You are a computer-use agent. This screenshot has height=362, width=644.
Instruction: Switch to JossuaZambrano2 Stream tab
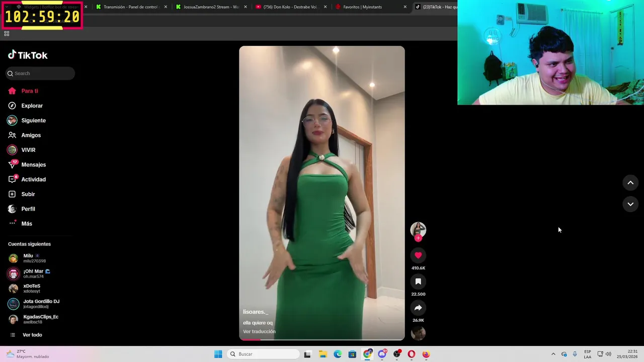click(x=211, y=7)
